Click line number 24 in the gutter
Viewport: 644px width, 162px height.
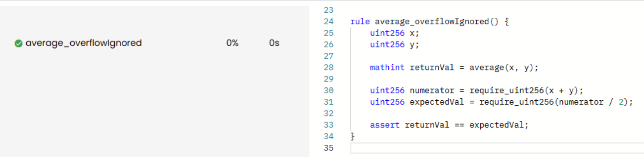328,22
